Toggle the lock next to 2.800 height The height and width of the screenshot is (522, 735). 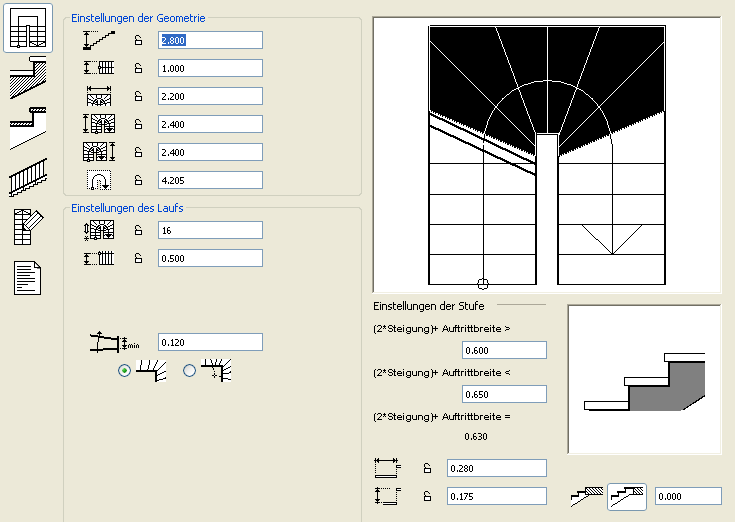tap(138, 40)
